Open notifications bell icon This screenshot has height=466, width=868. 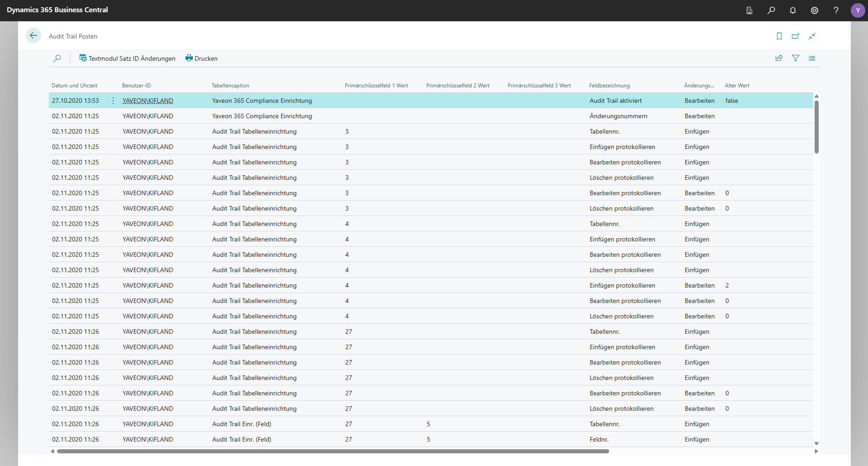pyautogui.click(x=793, y=10)
